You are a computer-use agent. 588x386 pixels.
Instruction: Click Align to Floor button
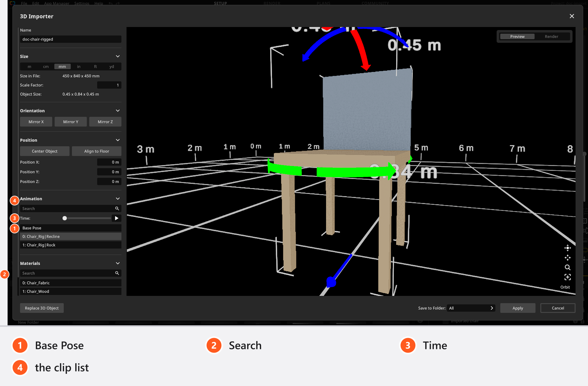[97, 151]
